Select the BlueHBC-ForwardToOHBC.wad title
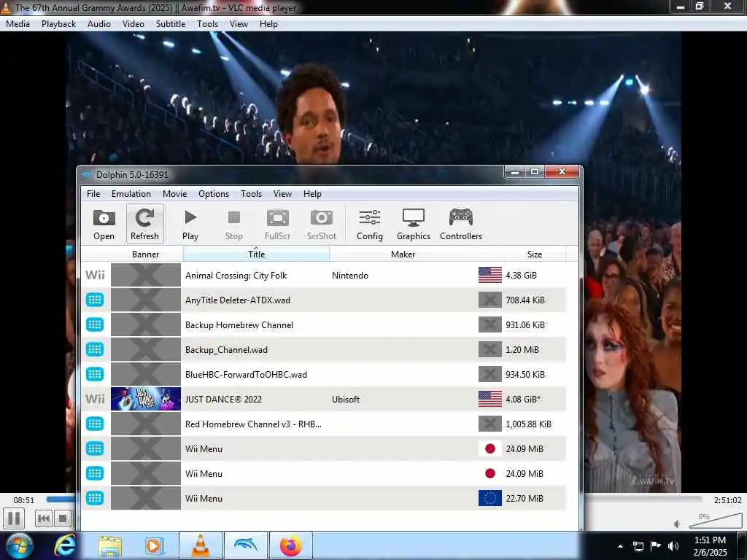The width and height of the screenshot is (747, 560). [x=246, y=374]
